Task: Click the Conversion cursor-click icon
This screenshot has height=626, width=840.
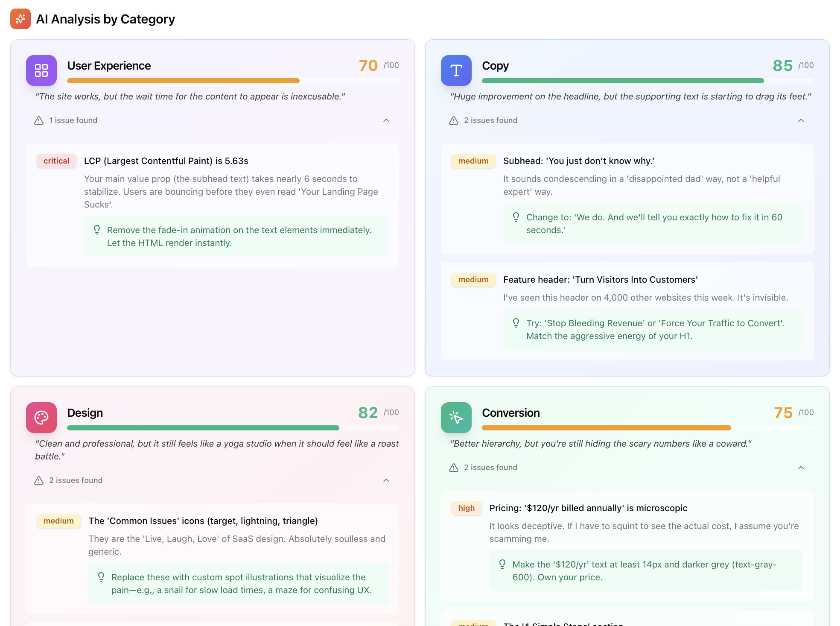Action: coord(456,418)
